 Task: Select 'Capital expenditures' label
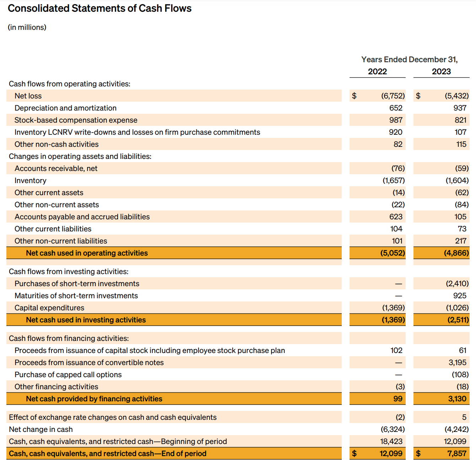coord(49,308)
